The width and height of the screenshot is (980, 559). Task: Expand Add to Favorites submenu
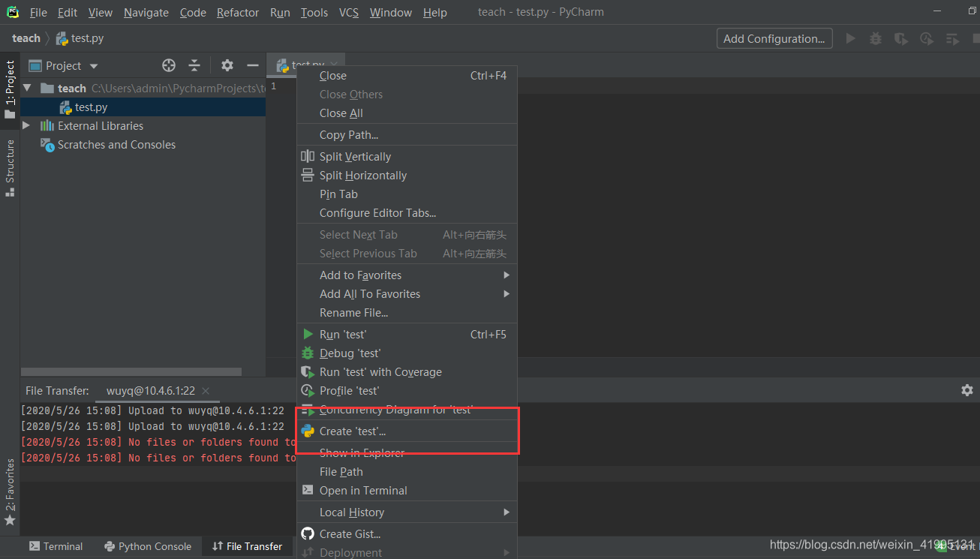pyautogui.click(x=407, y=275)
